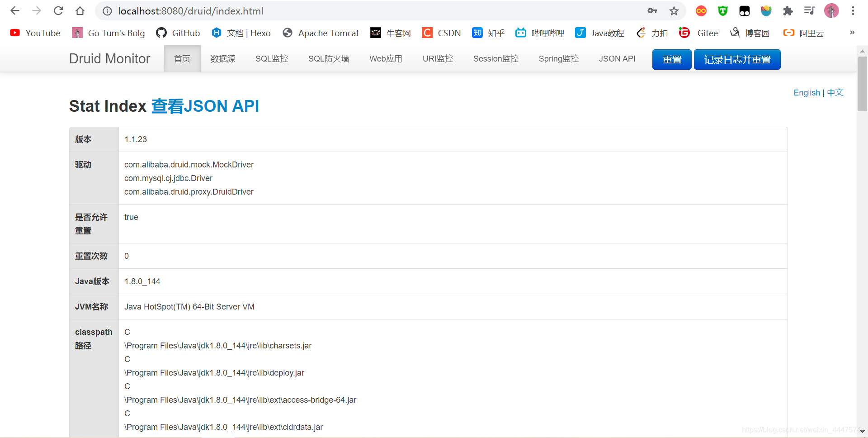This screenshot has height=438, width=868.
Task: Switch to the URI监控 tab
Action: point(438,59)
